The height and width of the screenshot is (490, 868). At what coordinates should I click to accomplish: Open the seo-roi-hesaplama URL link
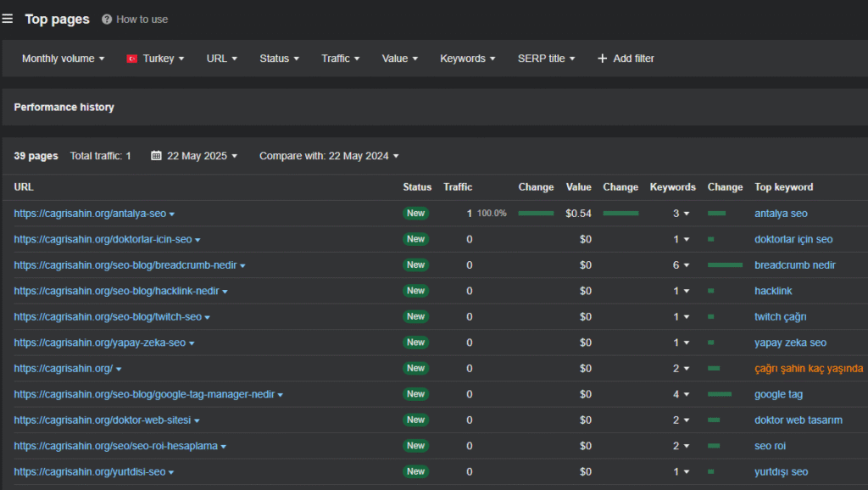[x=115, y=446]
